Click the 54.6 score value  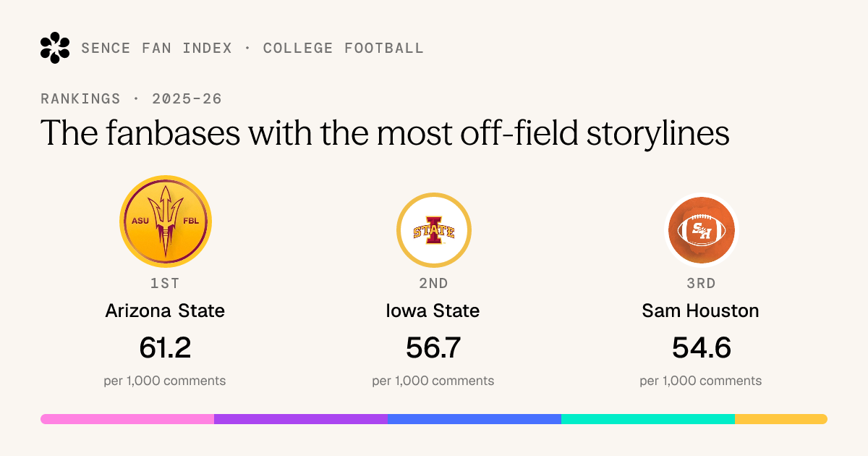point(701,348)
